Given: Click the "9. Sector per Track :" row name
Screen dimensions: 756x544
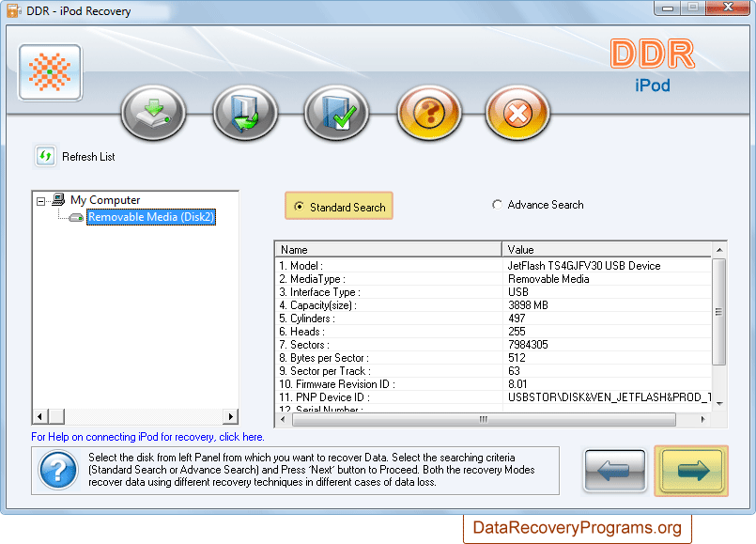Looking at the screenshot, I should [x=325, y=371].
